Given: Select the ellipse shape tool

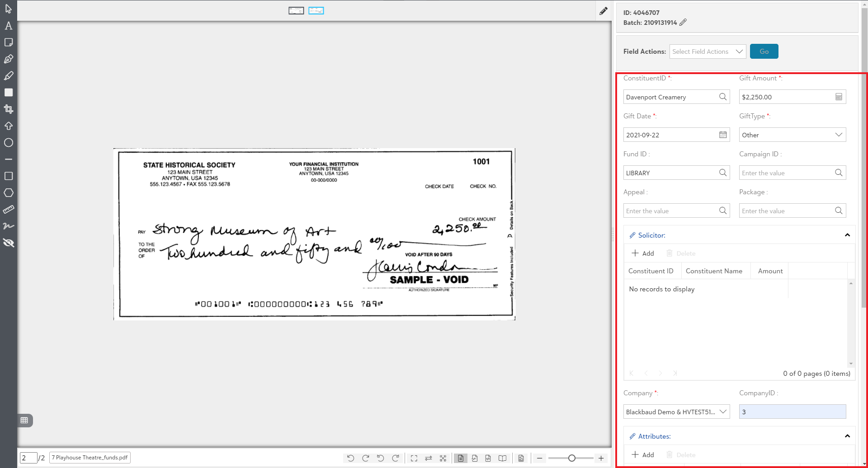Looking at the screenshot, I should 8,143.
